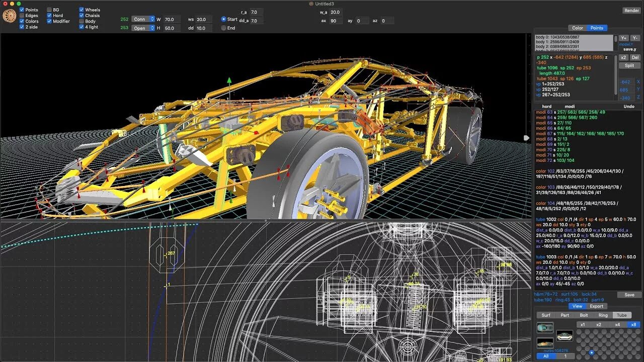The width and height of the screenshot is (644, 362).
Task: Toggle the 4 light checkbox
Action: 82,27
